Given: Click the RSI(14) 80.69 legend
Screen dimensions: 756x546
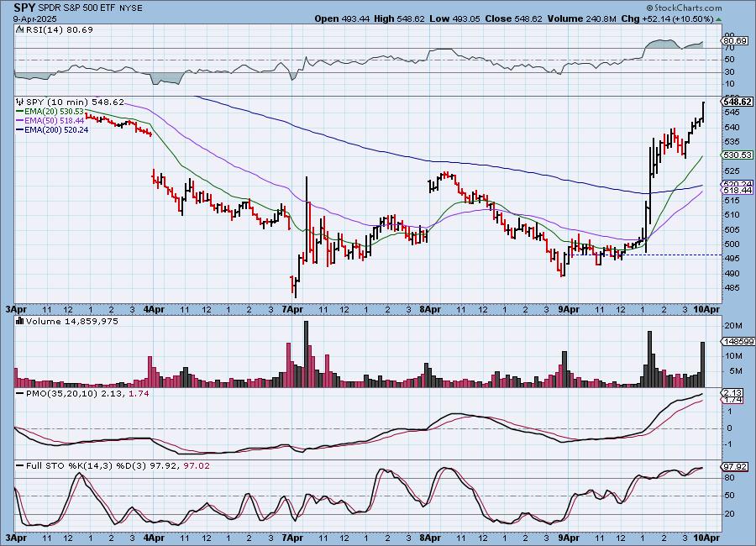Looking at the screenshot, I should coord(59,29).
